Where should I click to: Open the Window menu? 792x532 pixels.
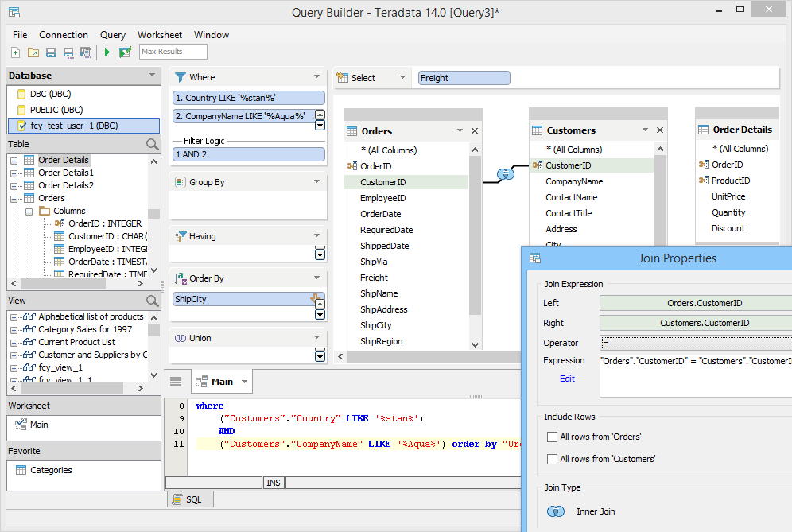212,35
